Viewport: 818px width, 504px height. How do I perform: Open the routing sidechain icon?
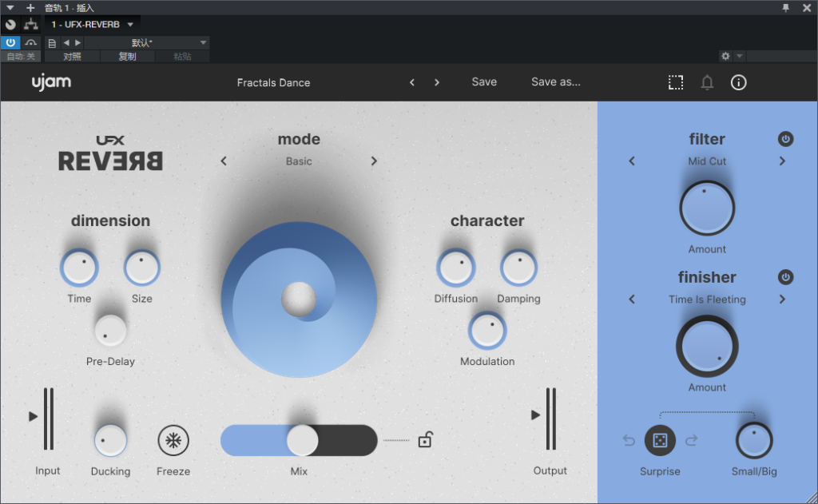(31, 25)
